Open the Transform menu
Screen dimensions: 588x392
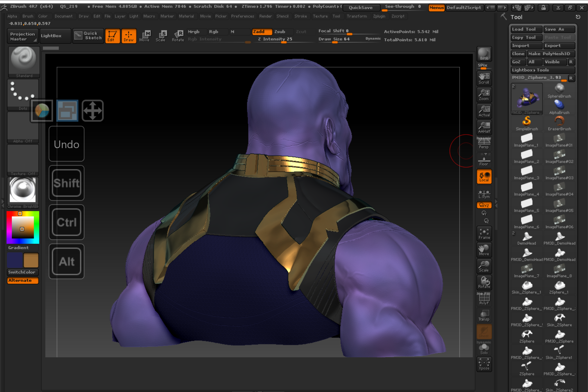[357, 16]
